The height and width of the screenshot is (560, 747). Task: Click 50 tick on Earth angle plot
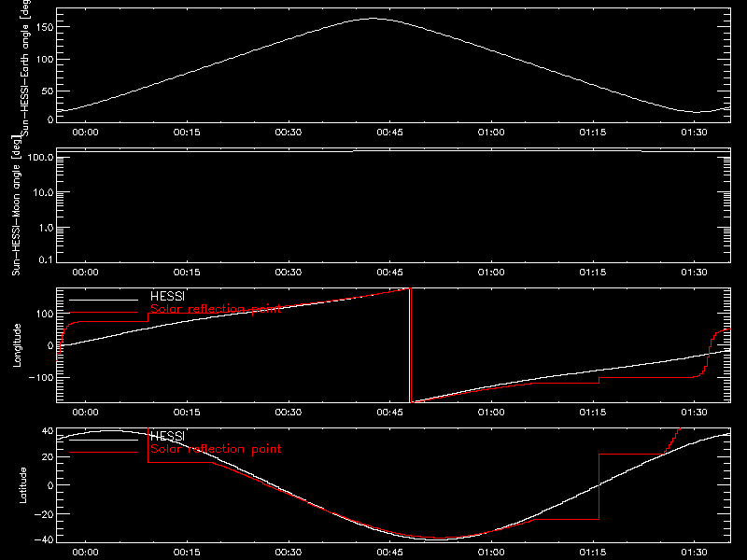(49, 91)
